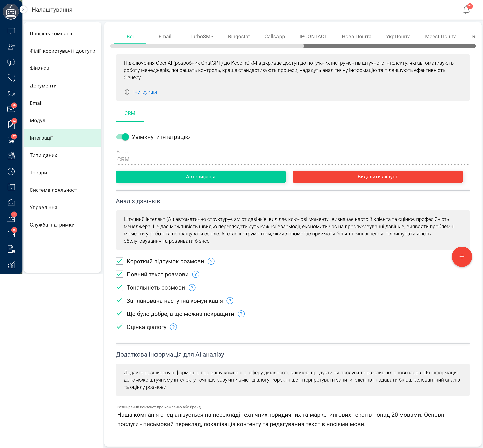Switch to the TurboSMS tab
Viewport: 483px width, 448px height.
point(201,36)
